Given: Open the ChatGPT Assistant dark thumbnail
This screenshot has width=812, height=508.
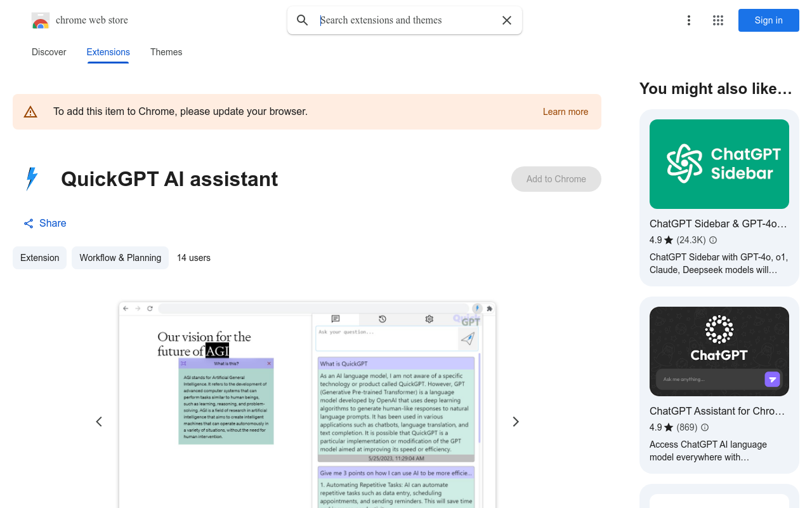Looking at the screenshot, I should pyautogui.click(x=719, y=351).
